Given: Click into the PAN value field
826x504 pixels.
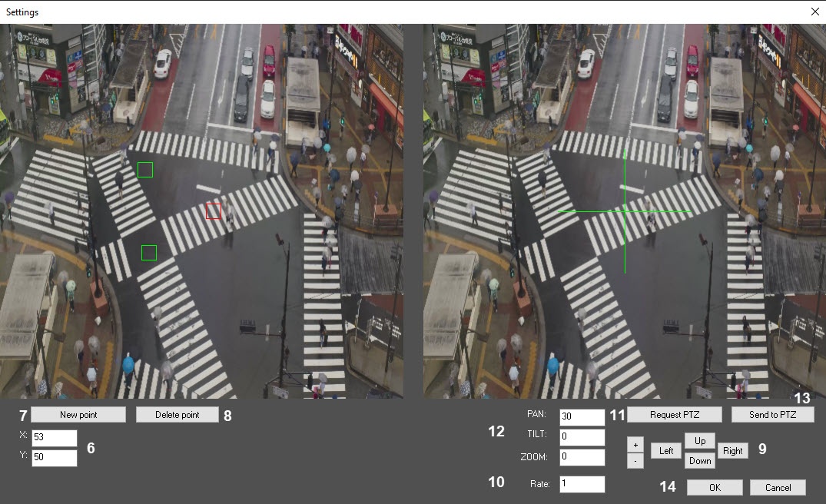Looking at the screenshot, I should coord(582,416).
